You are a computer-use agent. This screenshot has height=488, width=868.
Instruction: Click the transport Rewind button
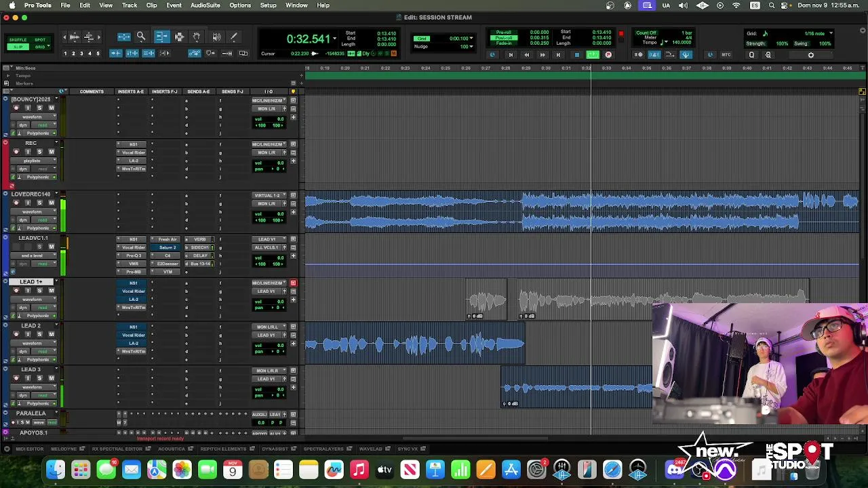pyautogui.click(x=526, y=55)
